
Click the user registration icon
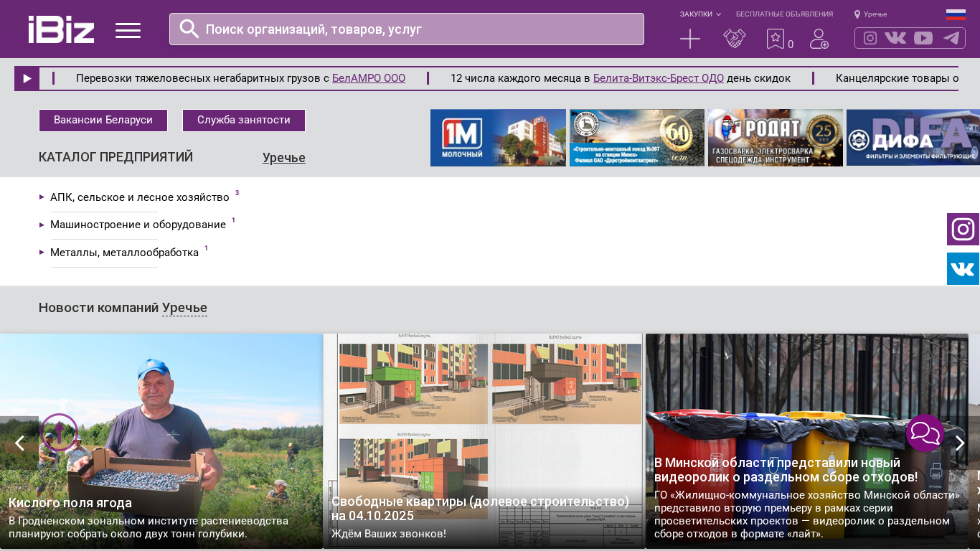coord(819,39)
